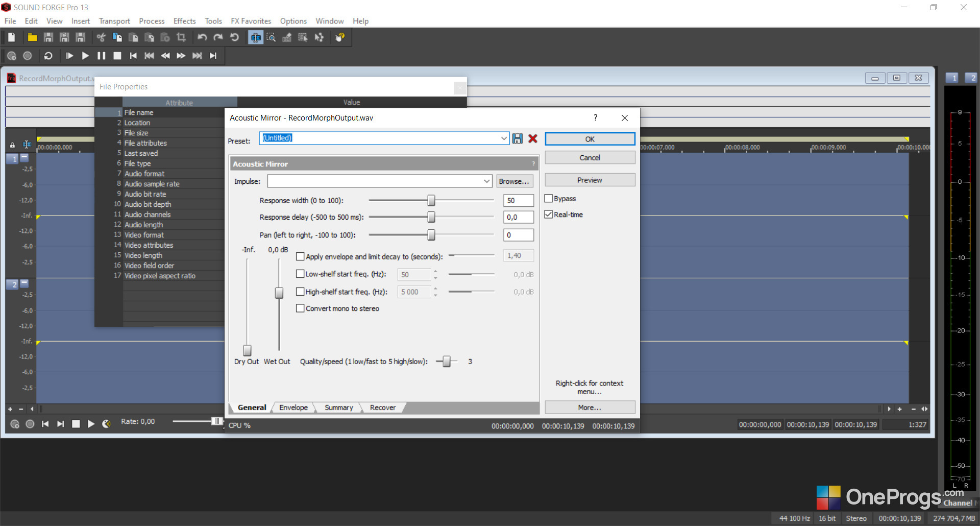Click Play All in the transport toolbar

pos(69,56)
